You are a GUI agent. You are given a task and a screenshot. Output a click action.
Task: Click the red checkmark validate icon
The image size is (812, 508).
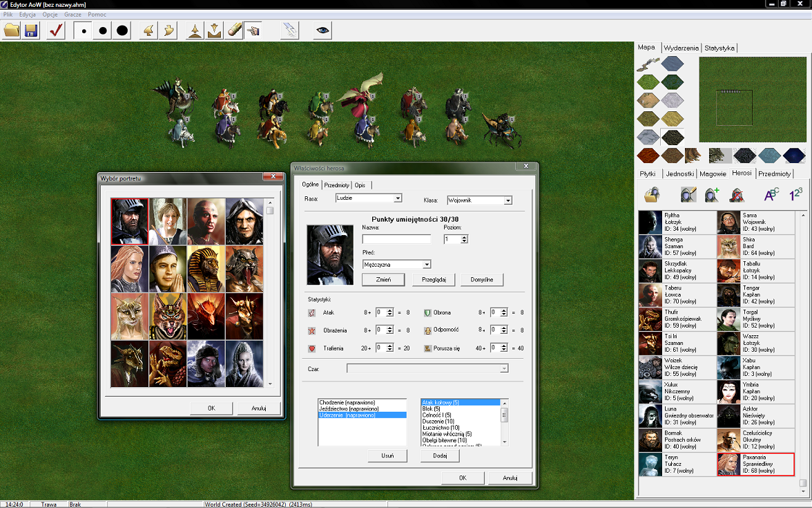[x=56, y=30]
